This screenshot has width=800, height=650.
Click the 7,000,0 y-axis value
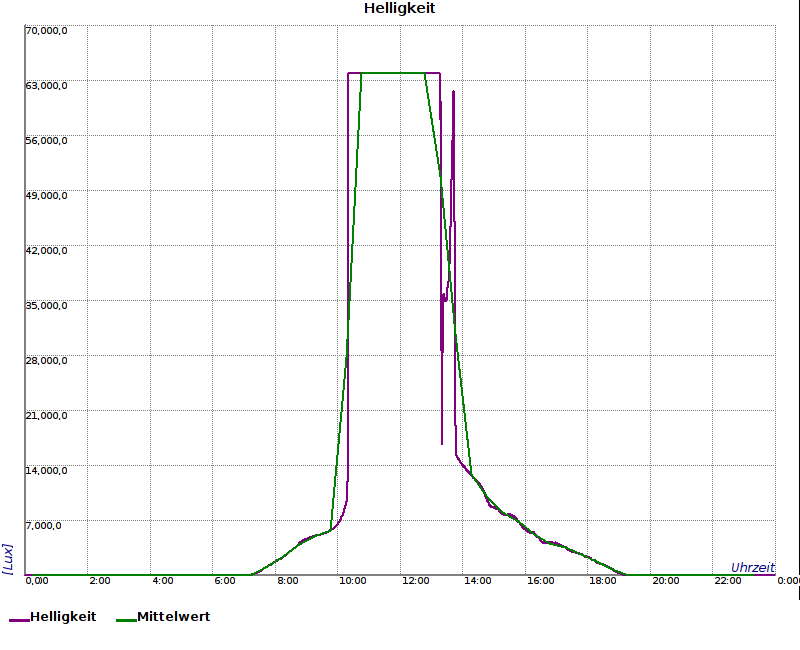click(43, 526)
